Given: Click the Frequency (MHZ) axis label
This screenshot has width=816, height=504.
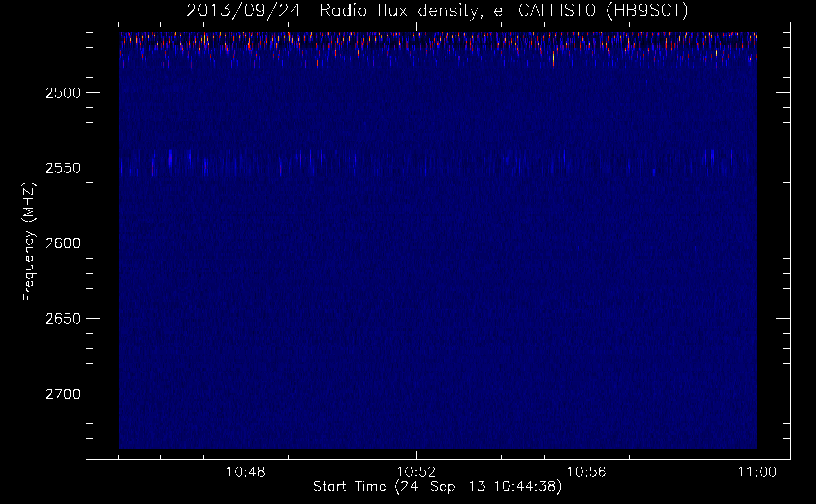Looking at the screenshot, I should point(29,242).
